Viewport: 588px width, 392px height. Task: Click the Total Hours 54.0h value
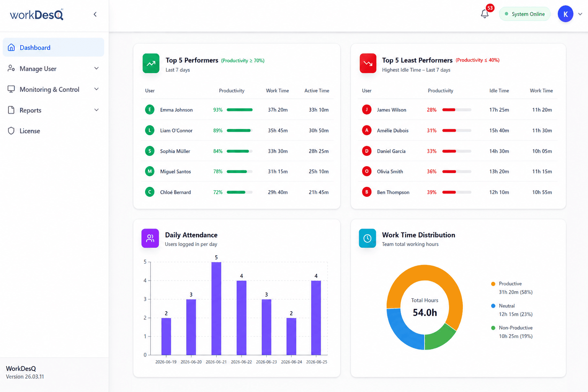click(425, 312)
